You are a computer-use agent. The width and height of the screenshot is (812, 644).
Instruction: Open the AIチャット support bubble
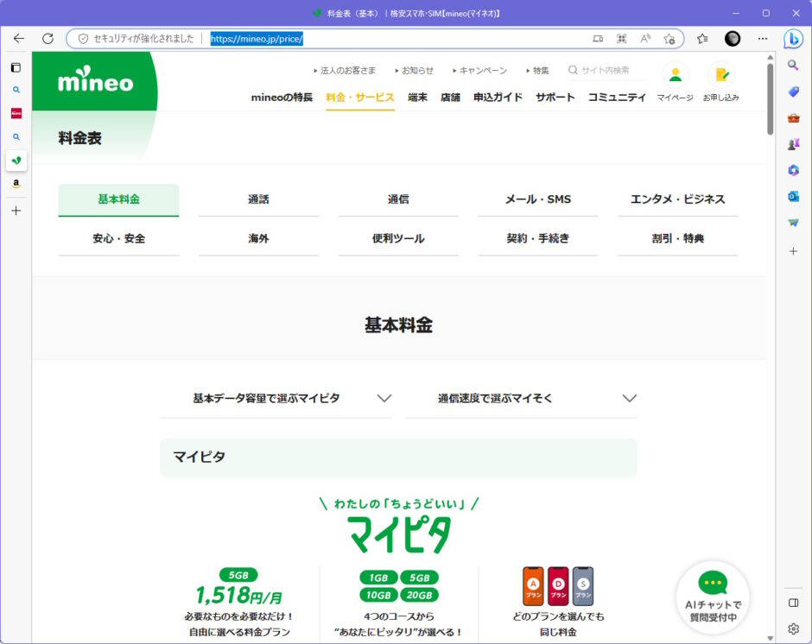[x=714, y=596]
